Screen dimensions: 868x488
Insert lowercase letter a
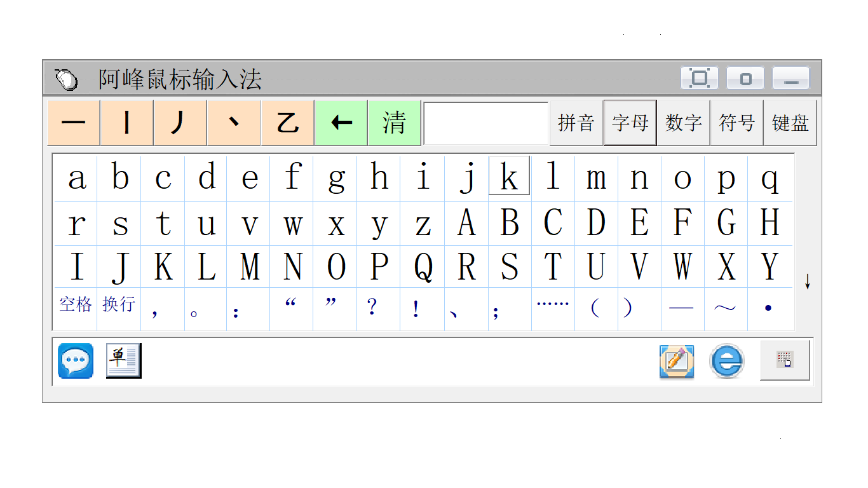point(76,178)
